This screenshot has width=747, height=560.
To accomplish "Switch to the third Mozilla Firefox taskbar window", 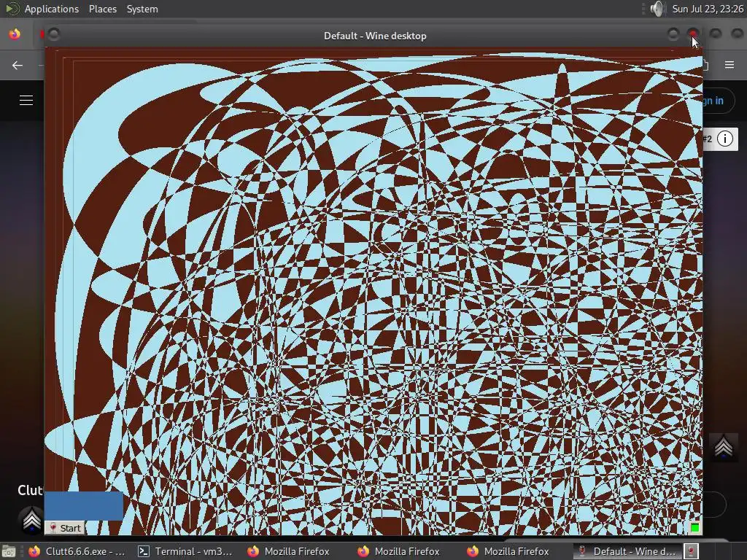I will click(x=508, y=551).
